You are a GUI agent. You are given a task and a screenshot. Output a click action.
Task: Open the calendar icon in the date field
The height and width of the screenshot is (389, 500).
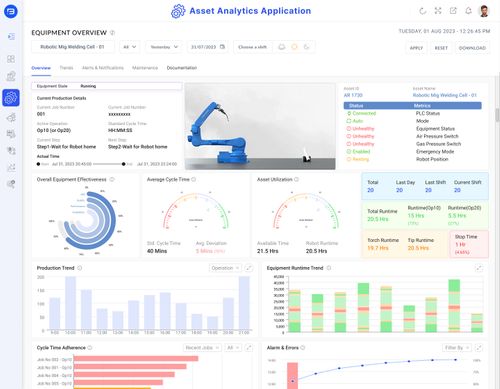click(x=222, y=47)
